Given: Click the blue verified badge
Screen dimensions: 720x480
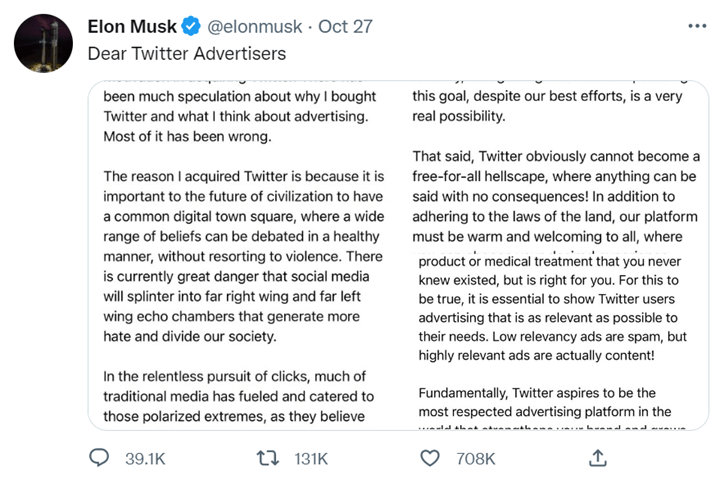Looking at the screenshot, I should click(191, 26).
